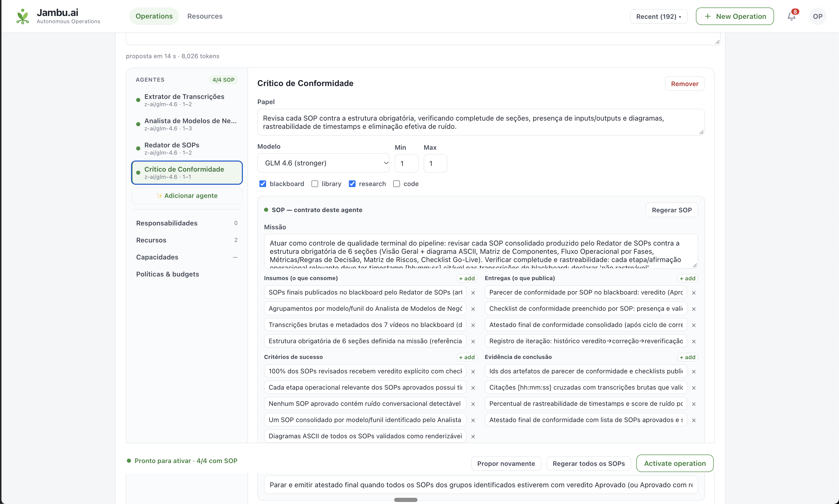Click the horizontal scrollbar at bottom

(405, 500)
